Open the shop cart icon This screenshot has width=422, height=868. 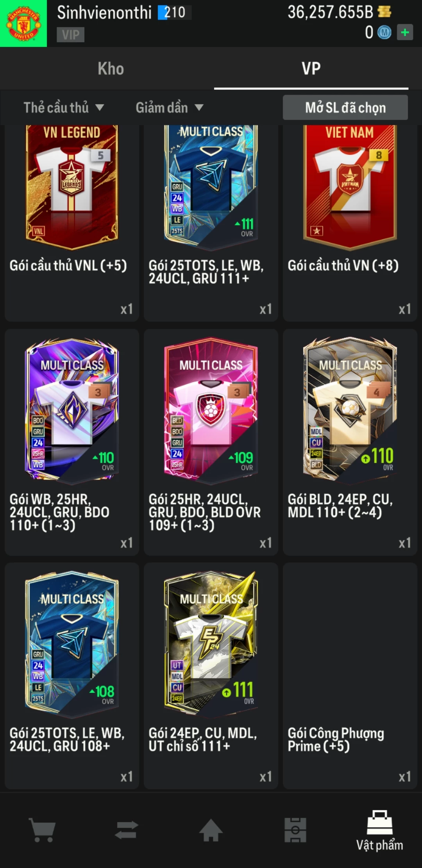[x=42, y=830]
